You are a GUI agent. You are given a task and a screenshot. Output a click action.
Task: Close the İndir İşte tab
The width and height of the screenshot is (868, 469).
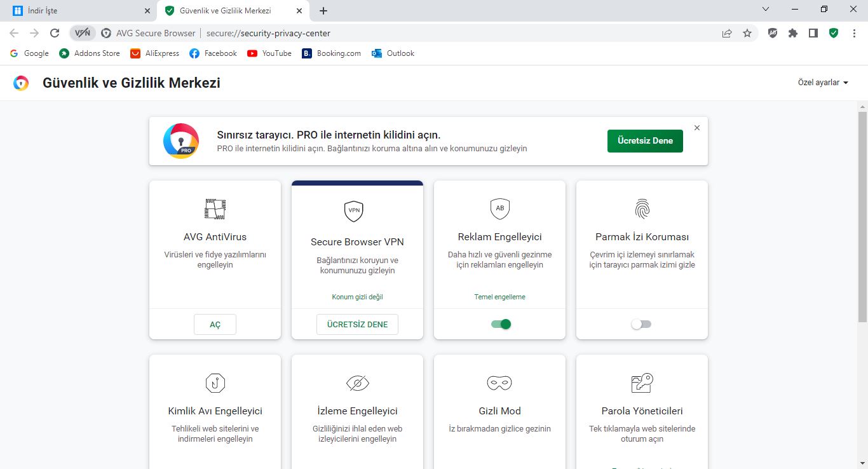point(147,11)
